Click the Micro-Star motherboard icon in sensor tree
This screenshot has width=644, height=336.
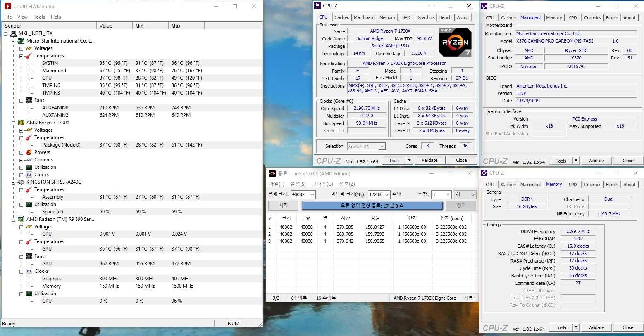tap(21, 41)
